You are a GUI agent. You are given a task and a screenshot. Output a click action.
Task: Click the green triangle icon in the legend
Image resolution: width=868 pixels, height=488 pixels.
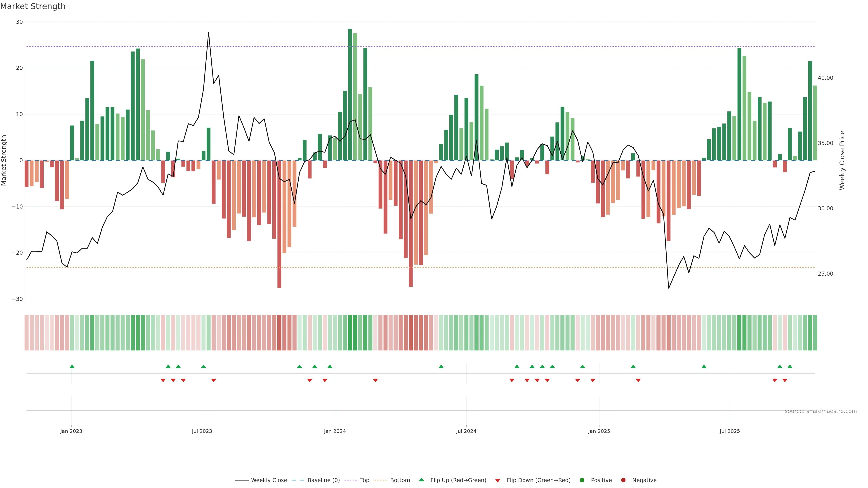pos(421,480)
